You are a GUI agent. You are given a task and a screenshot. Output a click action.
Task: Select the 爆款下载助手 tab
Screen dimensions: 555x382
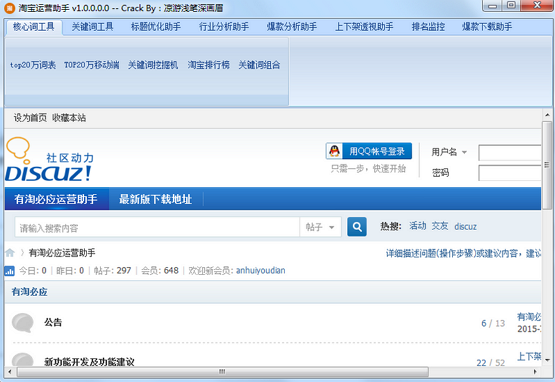tap(487, 27)
